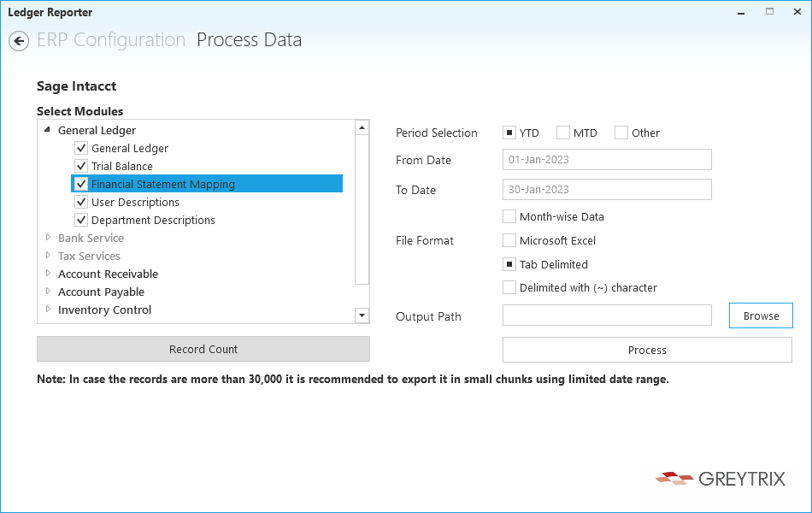The width and height of the screenshot is (812, 513).
Task: Toggle Department Descriptions checkbox
Action: [x=81, y=220]
